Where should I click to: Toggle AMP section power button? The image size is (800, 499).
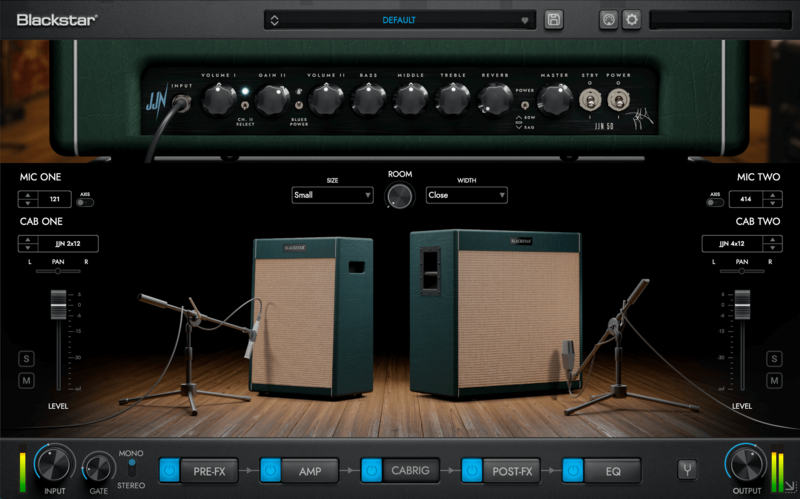pyautogui.click(x=270, y=470)
